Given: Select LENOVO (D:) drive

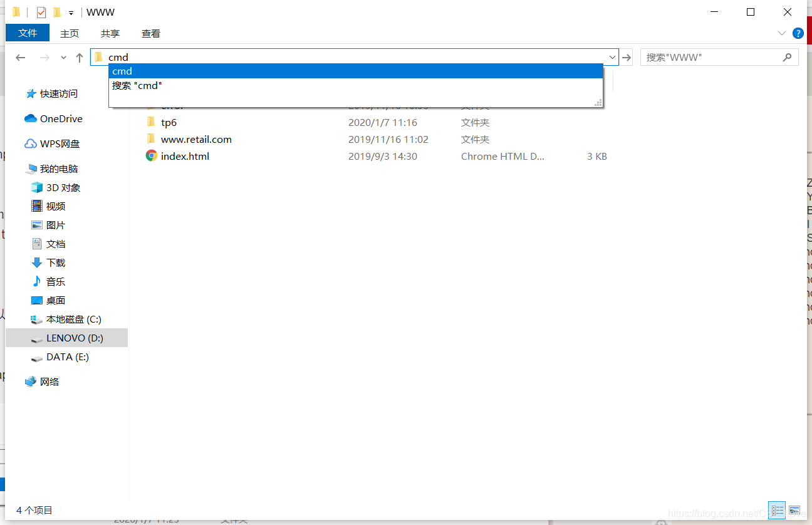Looking at the screenshot, I should [66, 338].
